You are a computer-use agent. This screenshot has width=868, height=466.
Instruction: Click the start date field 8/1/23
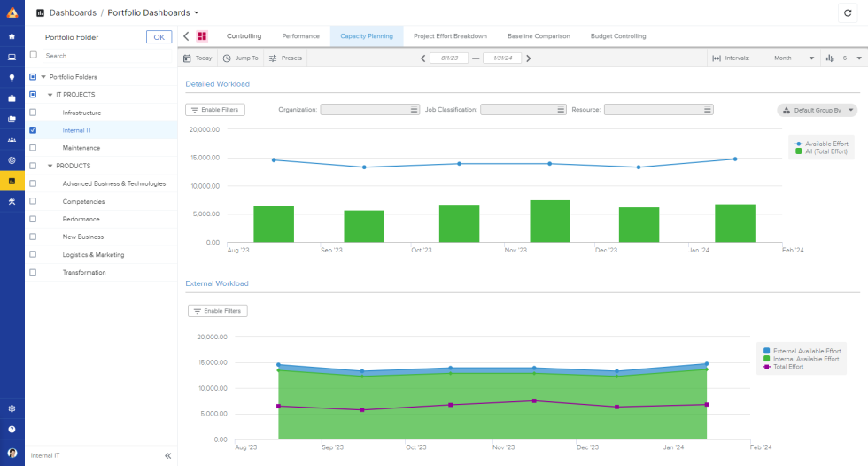tap(449, 58)
